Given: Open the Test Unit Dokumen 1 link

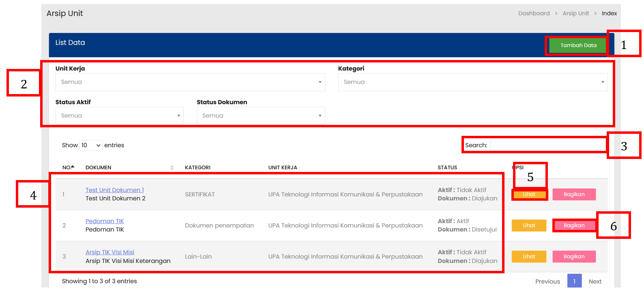Looking at the screenshot, I should click(114, 190).
